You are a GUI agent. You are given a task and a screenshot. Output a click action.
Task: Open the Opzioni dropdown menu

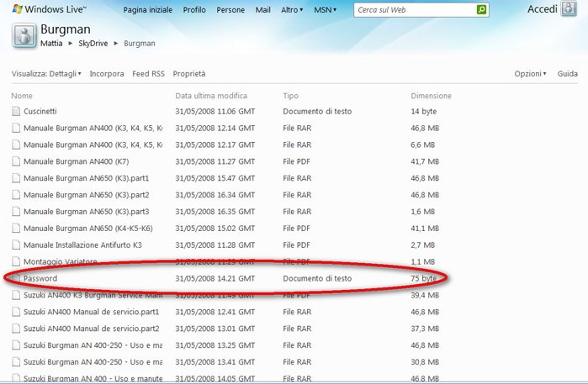tap(530, 74)
